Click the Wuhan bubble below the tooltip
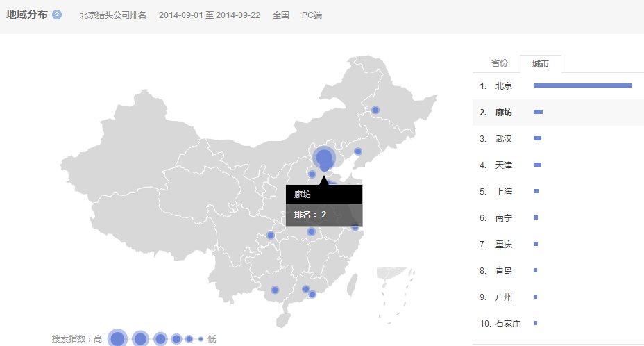This screenshot has width=644, height=346. tap(312, 231)
